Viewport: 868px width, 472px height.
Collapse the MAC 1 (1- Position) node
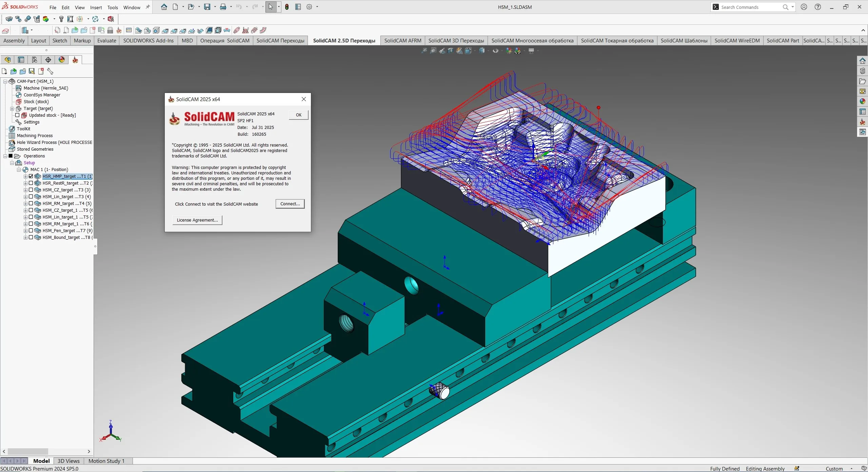pos(19,170)
